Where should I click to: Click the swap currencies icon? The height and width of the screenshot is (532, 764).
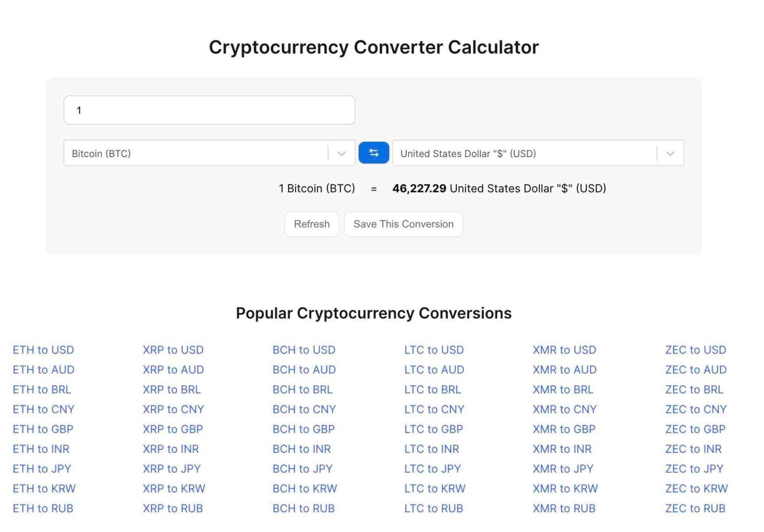point(374,153)
